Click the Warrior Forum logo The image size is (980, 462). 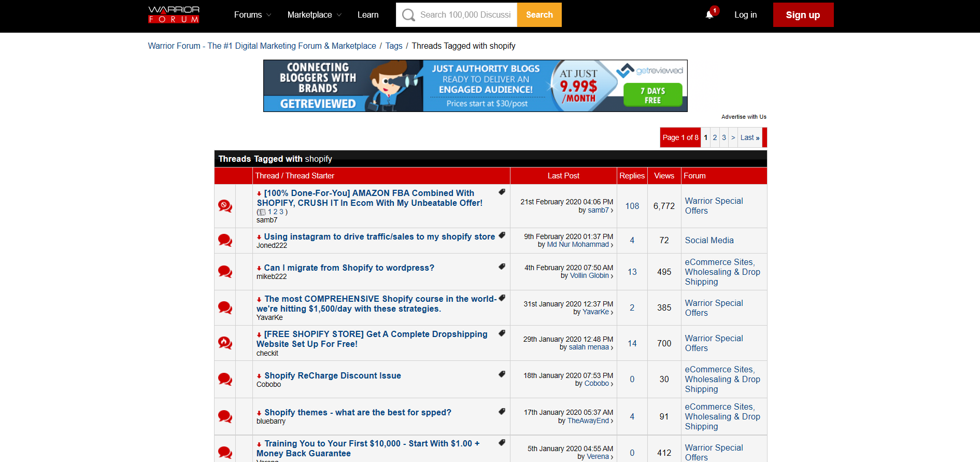point(174,15)
